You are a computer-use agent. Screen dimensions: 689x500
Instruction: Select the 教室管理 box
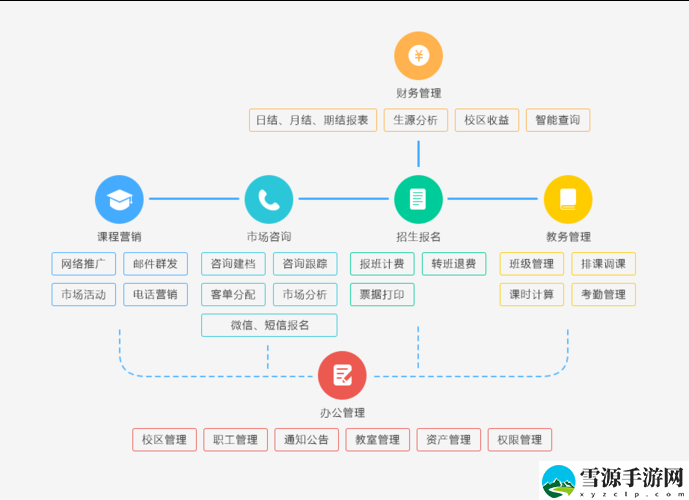point(378,440)
